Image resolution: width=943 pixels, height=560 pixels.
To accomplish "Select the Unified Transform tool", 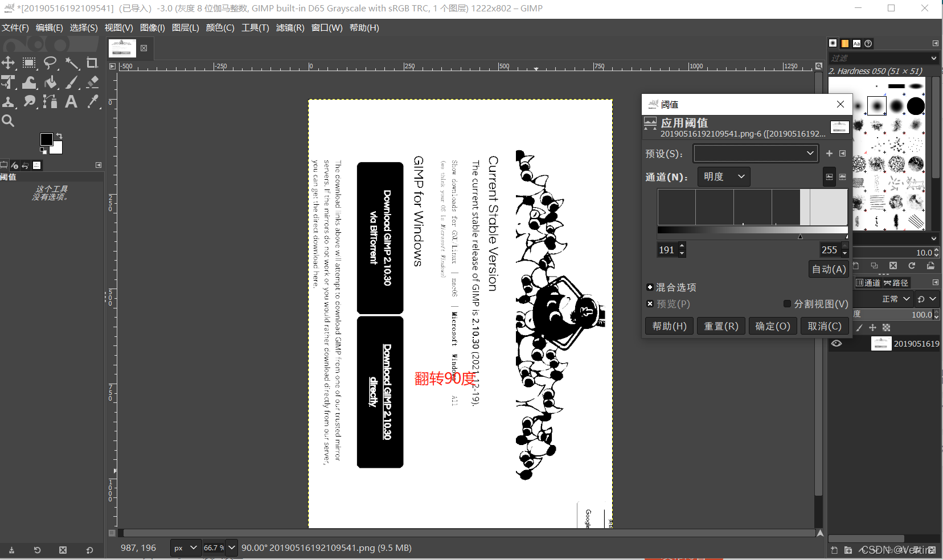I will [8, 83].
